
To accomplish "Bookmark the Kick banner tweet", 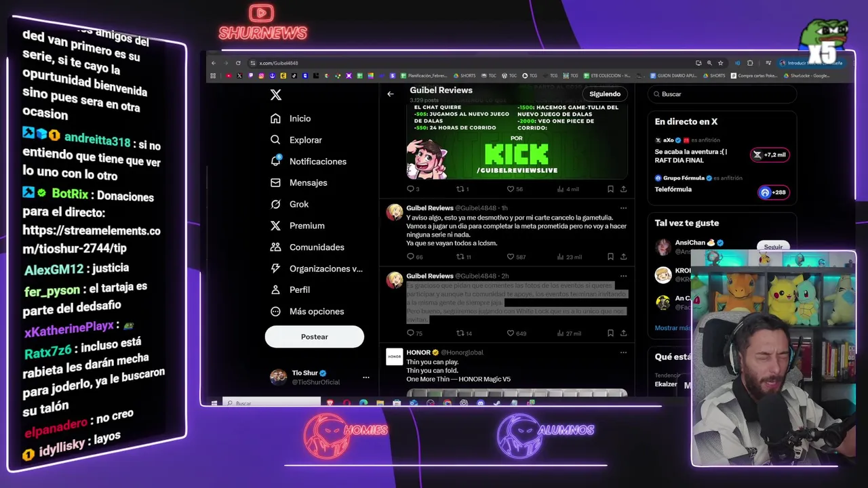I will pyautogui.click(x=610, y=189).
